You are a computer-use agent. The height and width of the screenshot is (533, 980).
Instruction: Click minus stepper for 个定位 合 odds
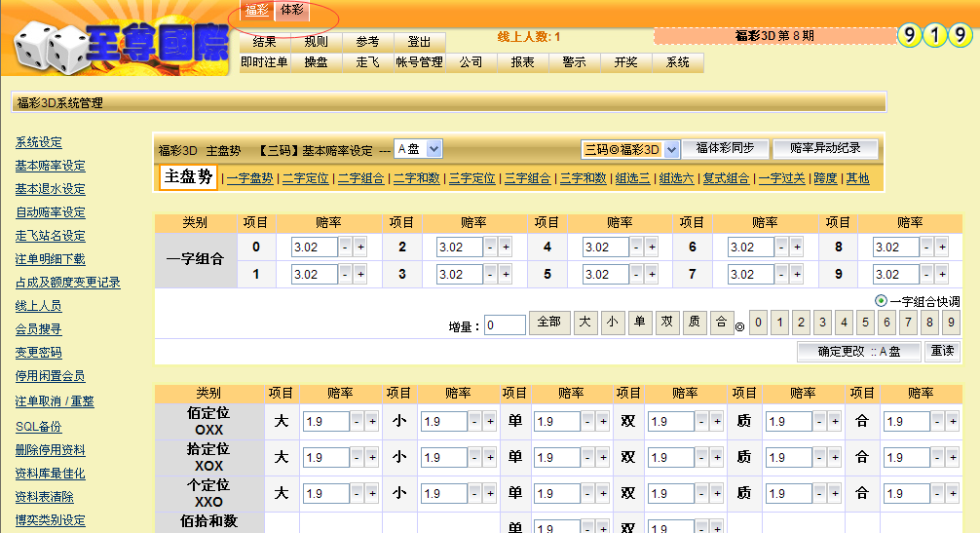[x=937, y=494]
